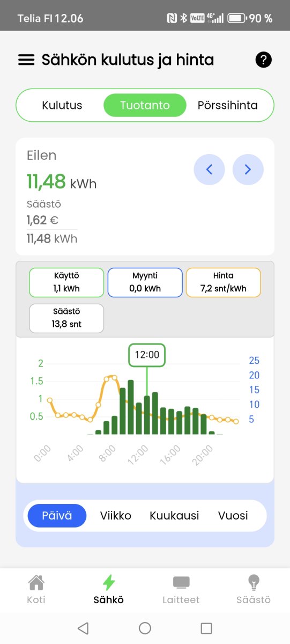The height and width of the screenshot is (644, 290).
Task: Switch to the Kulutus tab
Action: [x=62, y=105]
